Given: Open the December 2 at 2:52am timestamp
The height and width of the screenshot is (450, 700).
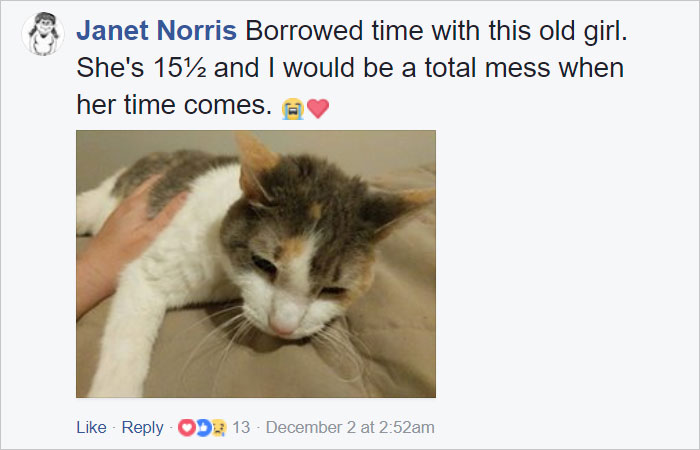Looking at the screenshot, I should (x=350, y=427).
